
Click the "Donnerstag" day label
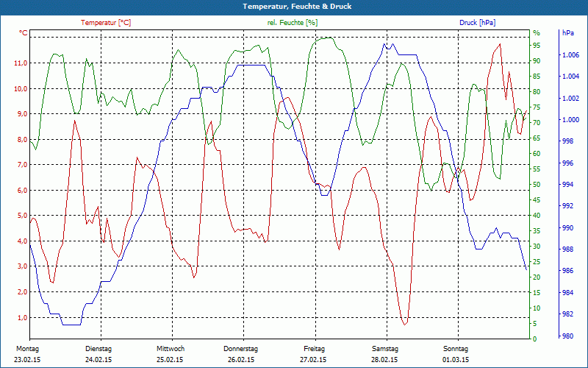click(241, 349)
